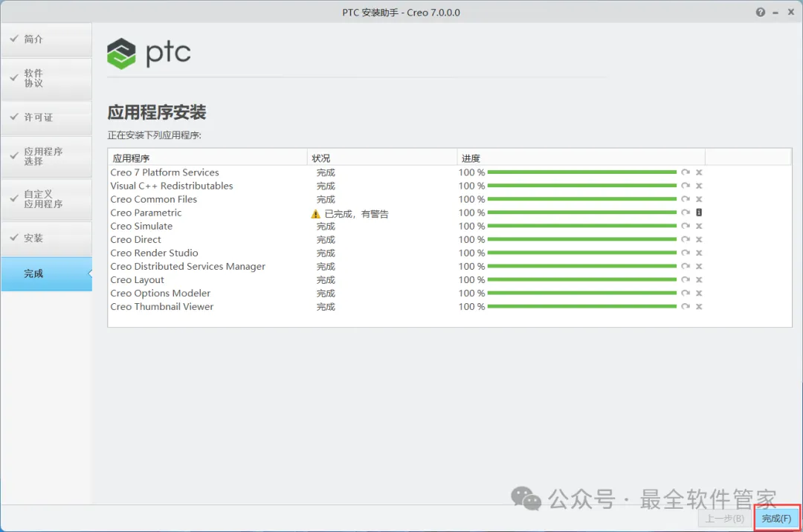Close the PTC installer window
The image size is (803, 532).
[790, 13]
